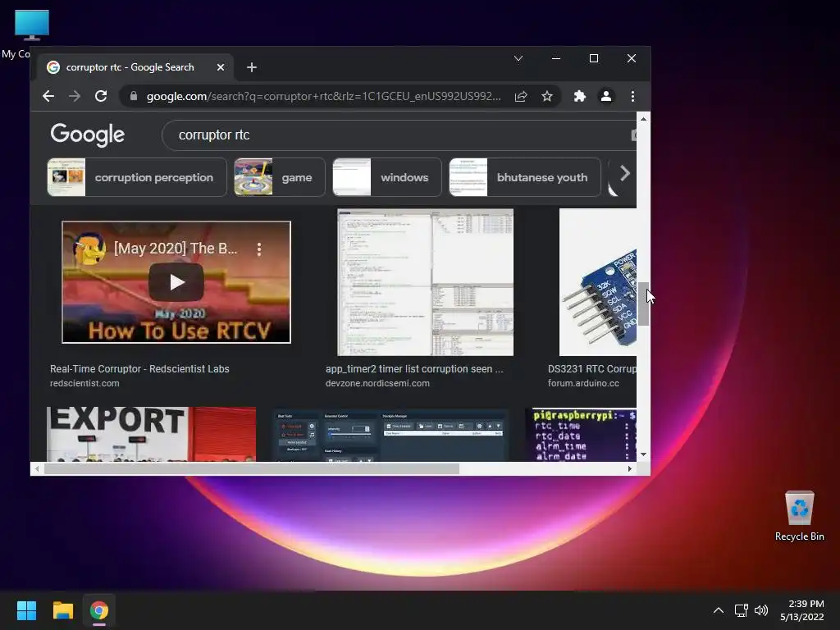Close the Chrome window
The width and height of the screenshot is (840, 630).
pos(632,58)
